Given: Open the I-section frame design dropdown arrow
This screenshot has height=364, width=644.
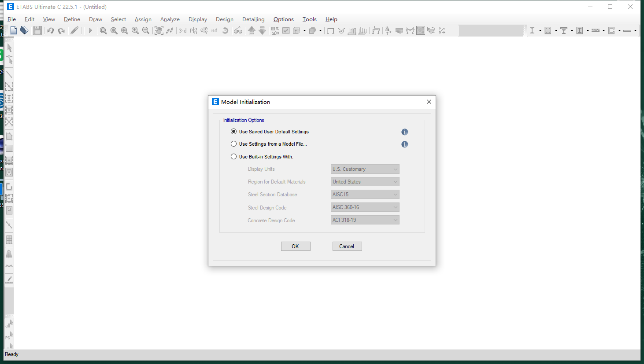Looking at the screenshot, I should 540,31.
